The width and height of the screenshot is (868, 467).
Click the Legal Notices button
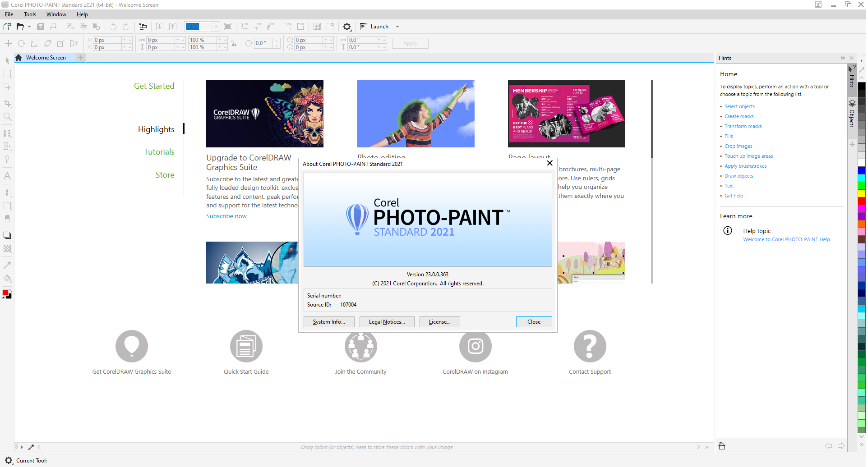(387, 322)
